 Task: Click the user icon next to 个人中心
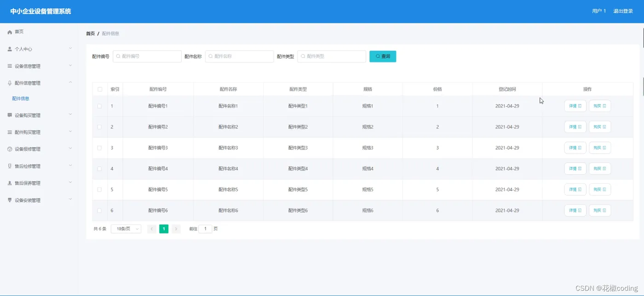(x=10, y=49)
